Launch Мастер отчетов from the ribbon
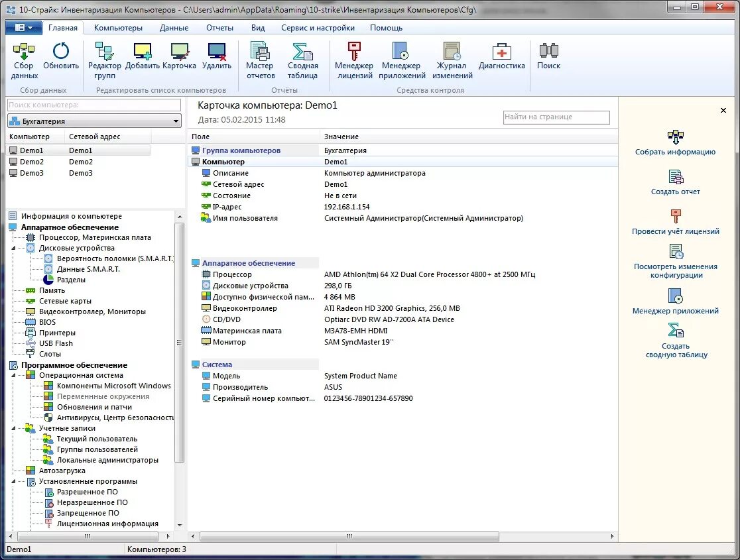Screen dimensions: 740x560 [259, 61]
